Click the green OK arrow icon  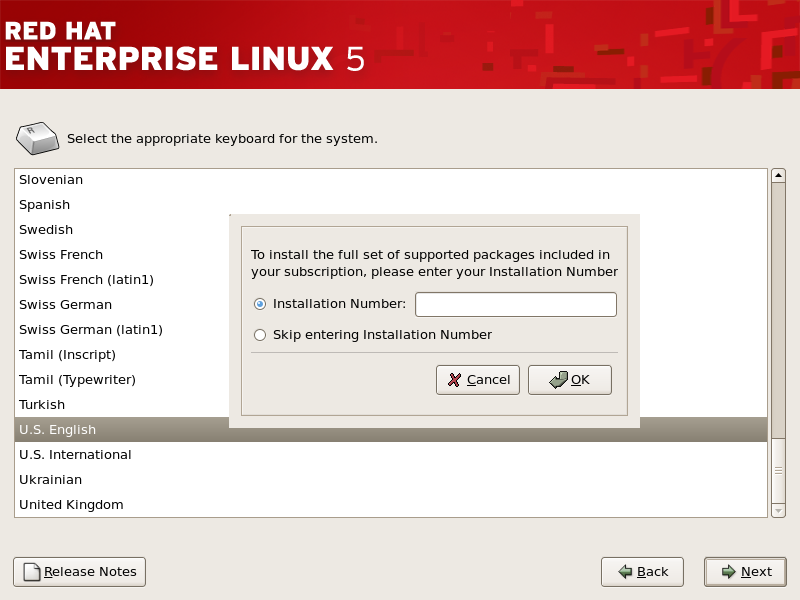tap(558, 380)
